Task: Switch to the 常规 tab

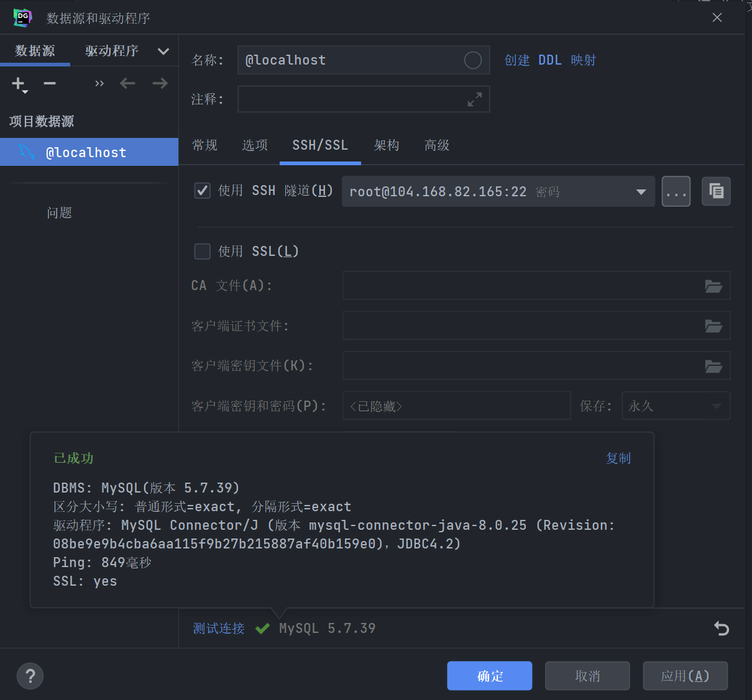Action: tap(204, 145)
